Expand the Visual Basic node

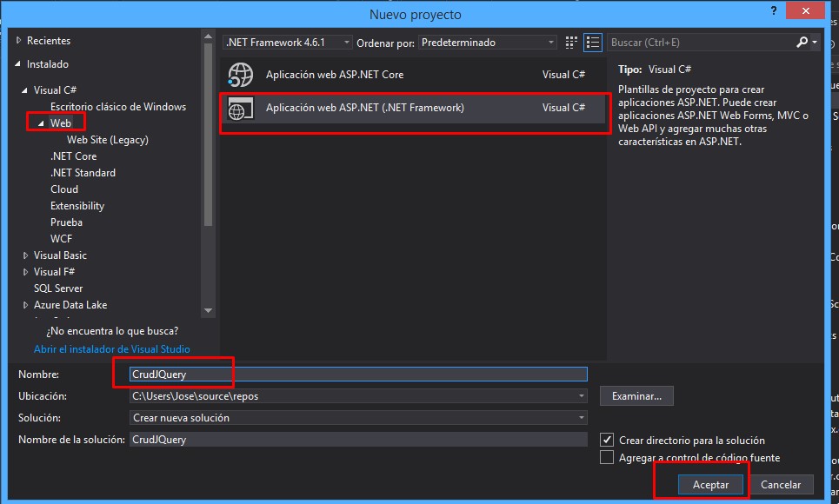tap(26, 255)
